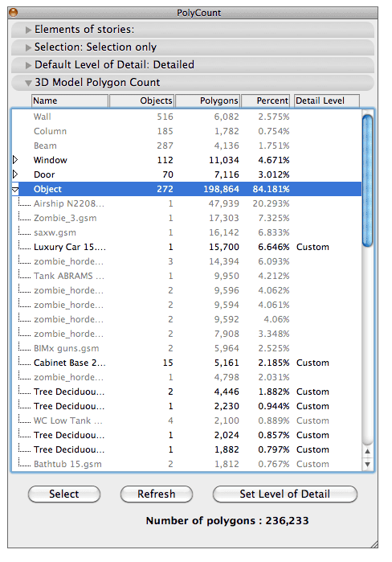
Task: Sort by the Name column header
Action: [x=70, y=101]
